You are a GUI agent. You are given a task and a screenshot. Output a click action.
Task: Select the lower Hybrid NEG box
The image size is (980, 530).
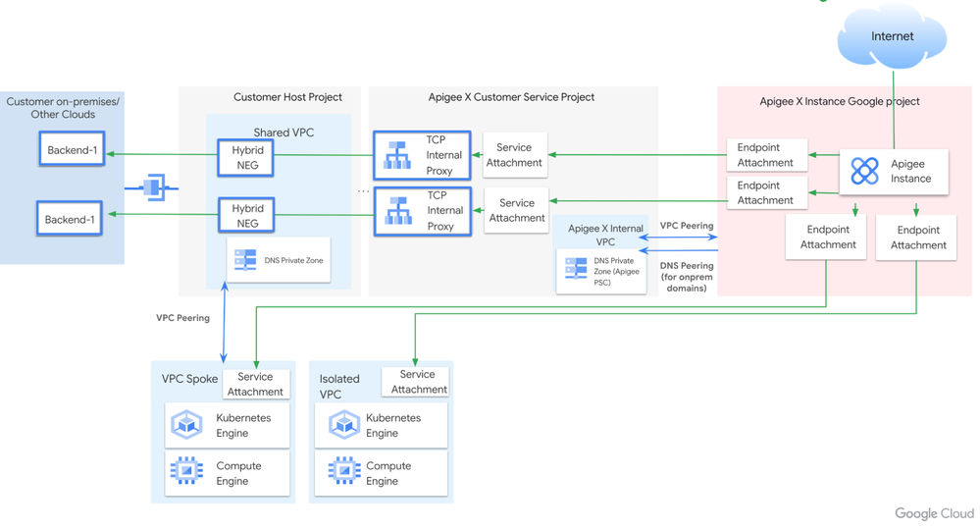(x=247, y=215)
